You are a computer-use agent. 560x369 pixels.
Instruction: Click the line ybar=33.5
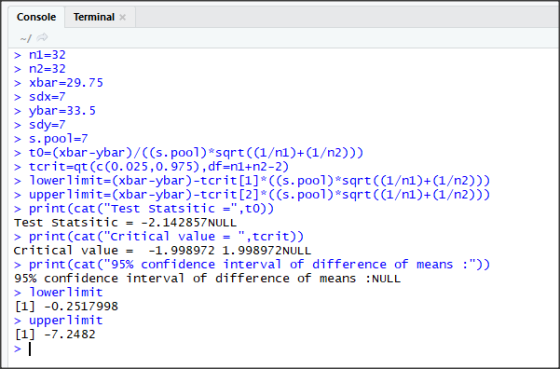(62, 111)
